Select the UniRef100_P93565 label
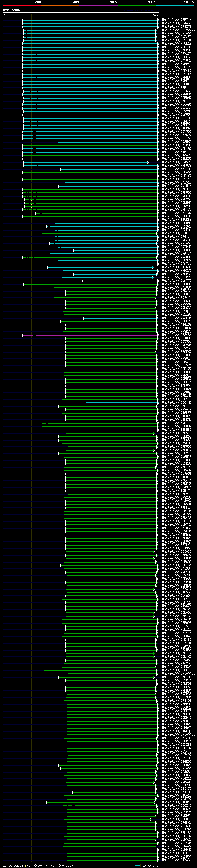This screenshot has width=197, height=868. pyautogui.click(x=176, y=142)
